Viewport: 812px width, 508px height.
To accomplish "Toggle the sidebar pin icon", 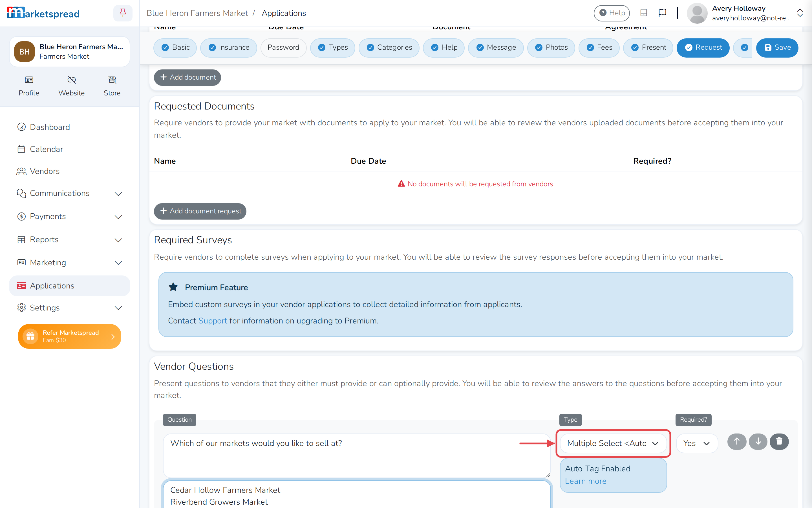I will [x=123, y=13].
